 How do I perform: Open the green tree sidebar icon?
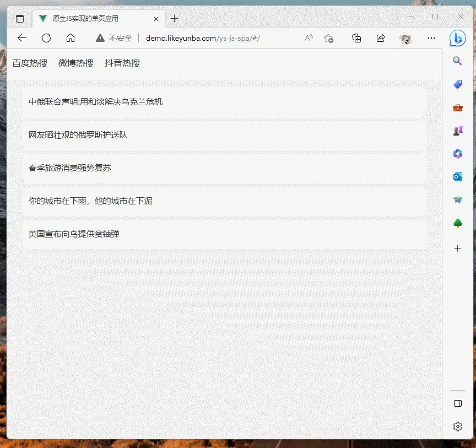(458, 223)
